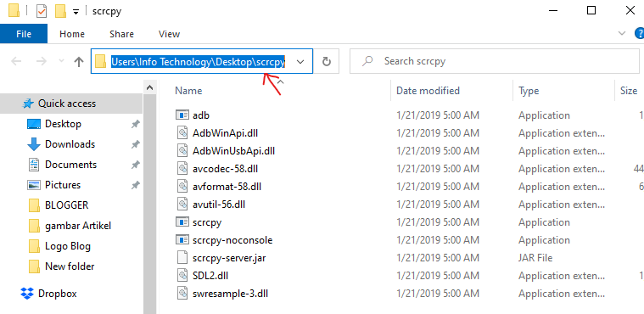Viewport: 644px width, 314px height.
Task: Select Dropbox in the navigation pane
Action: (57, 294)
